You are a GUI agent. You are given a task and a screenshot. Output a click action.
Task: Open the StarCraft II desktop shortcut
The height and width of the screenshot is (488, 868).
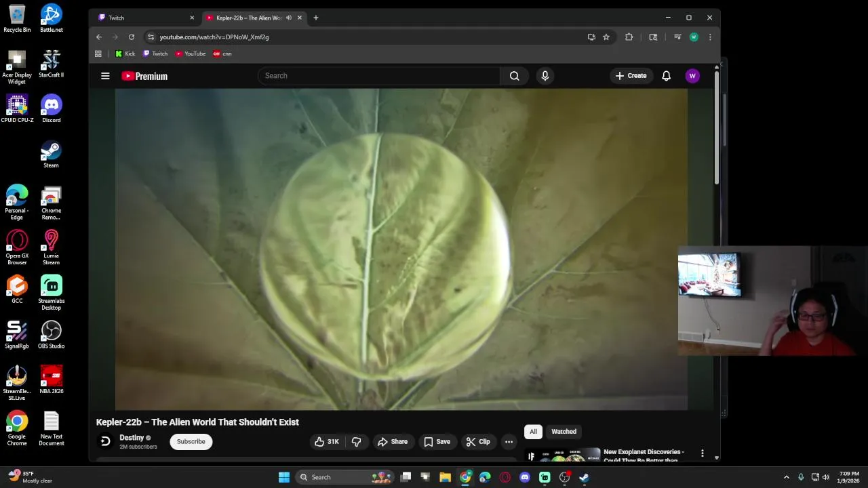(x=51, y=64)
